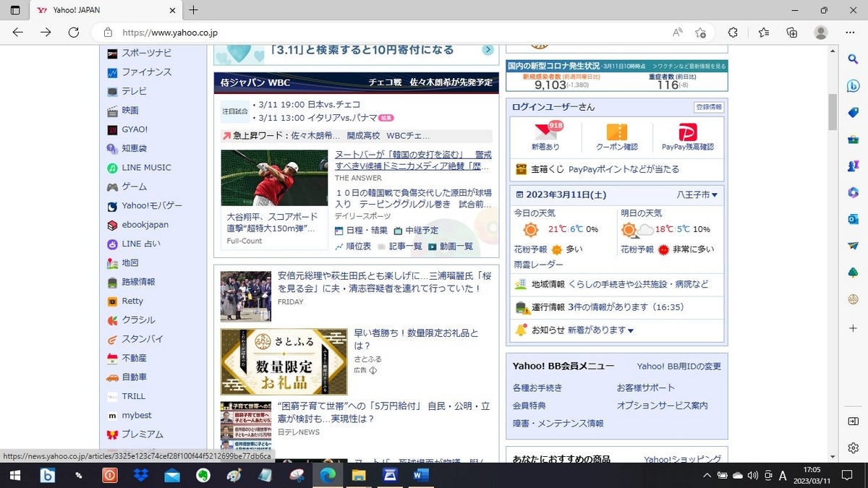Open 知恵袋 service link
This screenshot has height=488, width=868.
pyautogui.click(x=135, y=148)
